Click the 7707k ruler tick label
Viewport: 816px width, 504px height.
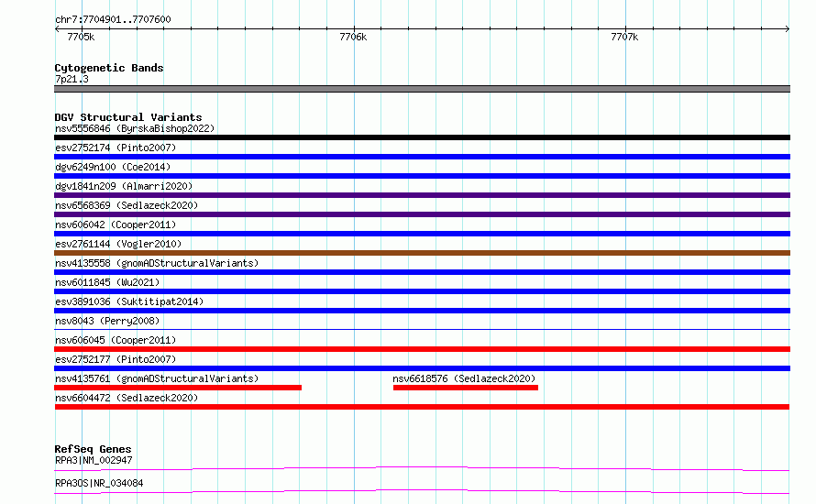coord(624,37)
